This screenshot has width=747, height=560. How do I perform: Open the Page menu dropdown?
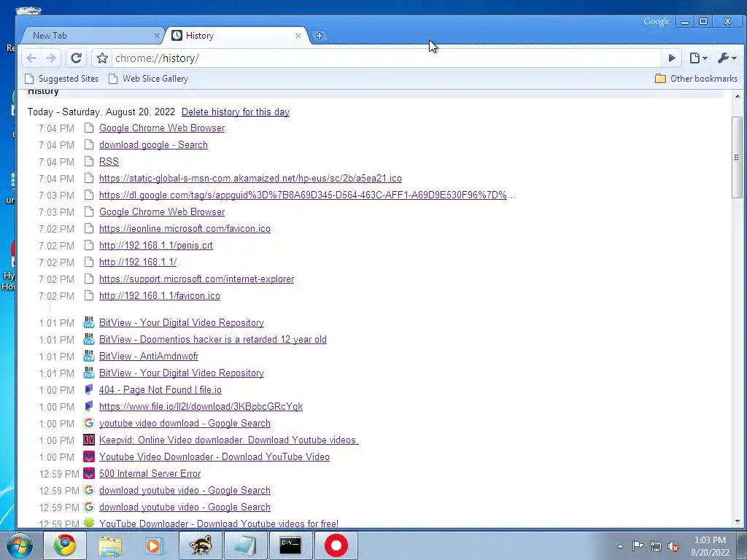[698, 58]
